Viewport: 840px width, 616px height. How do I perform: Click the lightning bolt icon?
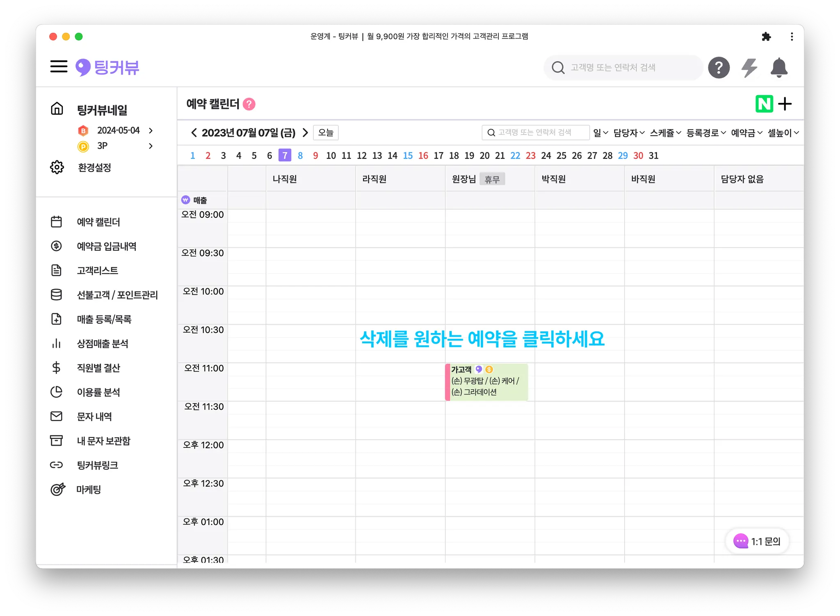pos(749,68)
